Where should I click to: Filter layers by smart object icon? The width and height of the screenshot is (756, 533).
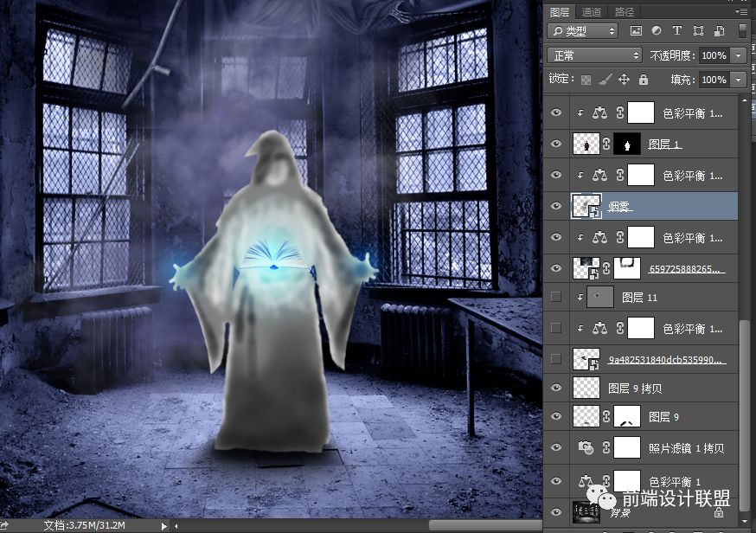[719, 31]
